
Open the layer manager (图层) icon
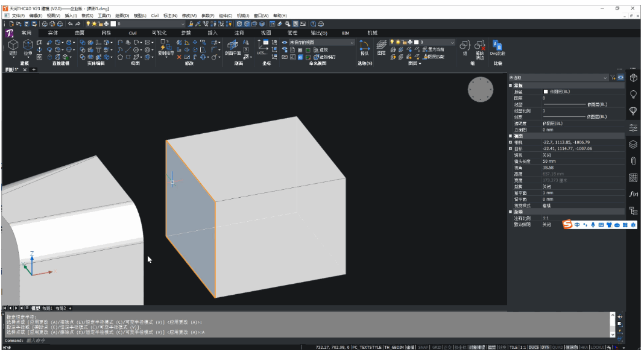point(382,47)
